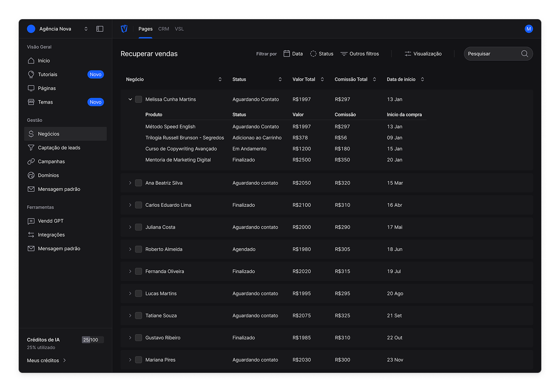
Task: Click the magnifying glass search icon
Action: pos(525,54)
